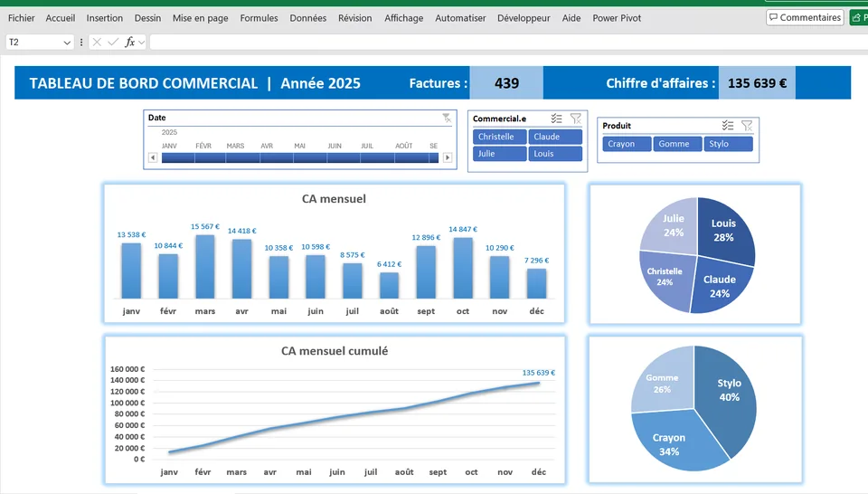Open the Insertion ribbon tab
Screen dimensions: 868x494
coord(105,18)
